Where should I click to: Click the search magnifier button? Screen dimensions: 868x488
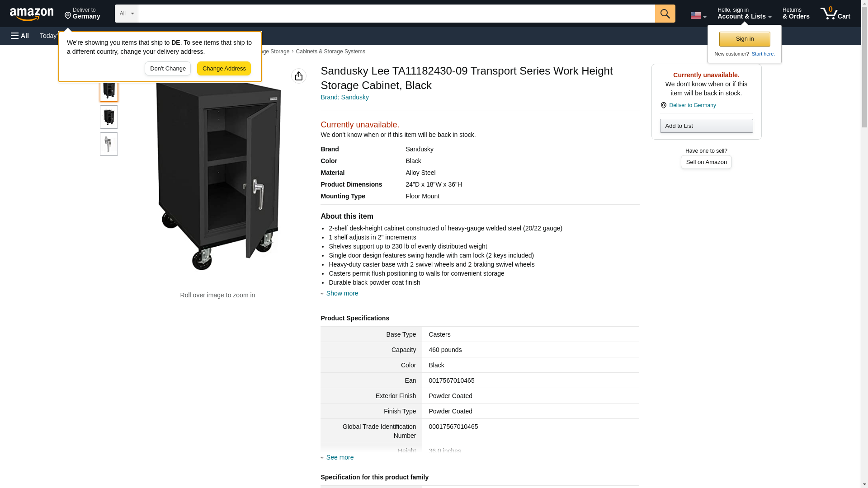click(665, 14)
